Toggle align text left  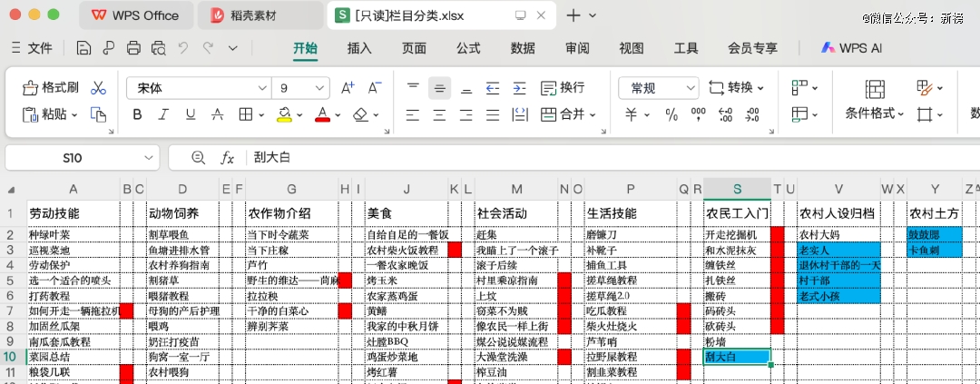pos(413,114)
